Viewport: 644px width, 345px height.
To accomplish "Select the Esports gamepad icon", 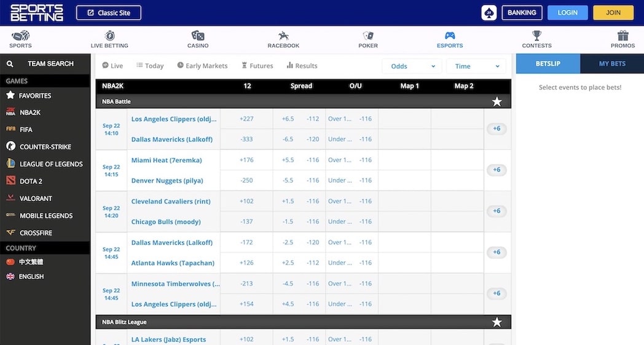I will point(450,36).
